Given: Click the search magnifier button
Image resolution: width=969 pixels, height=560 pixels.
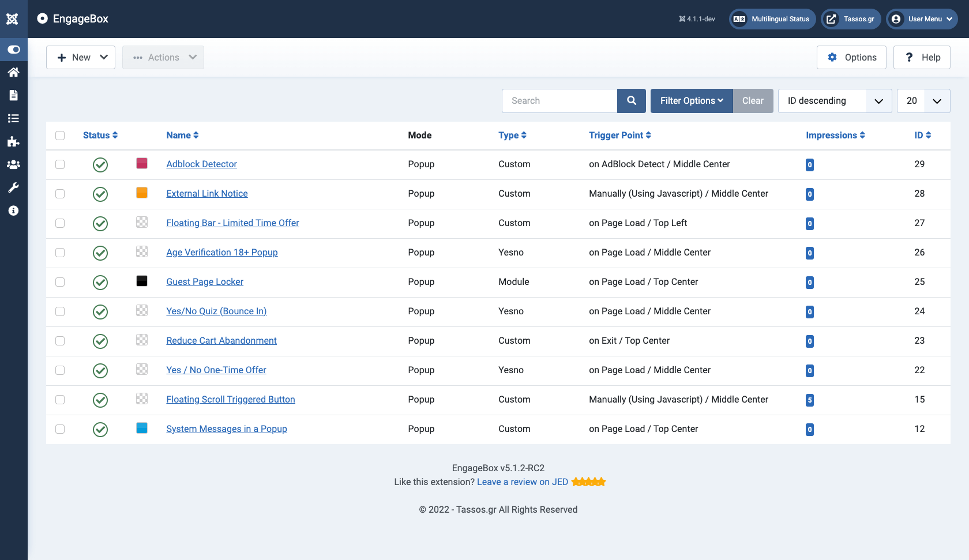Looking at the screenshot, I should coord(632,101).
